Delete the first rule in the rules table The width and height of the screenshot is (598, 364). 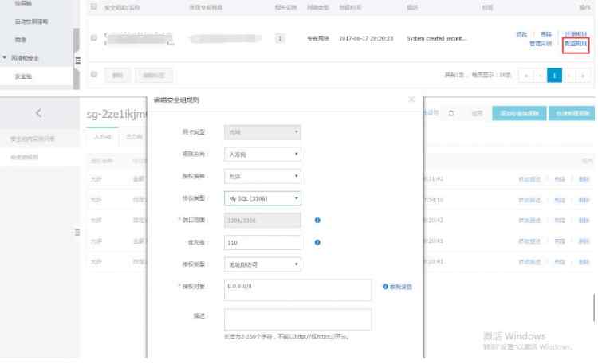(x=584, y=178)
